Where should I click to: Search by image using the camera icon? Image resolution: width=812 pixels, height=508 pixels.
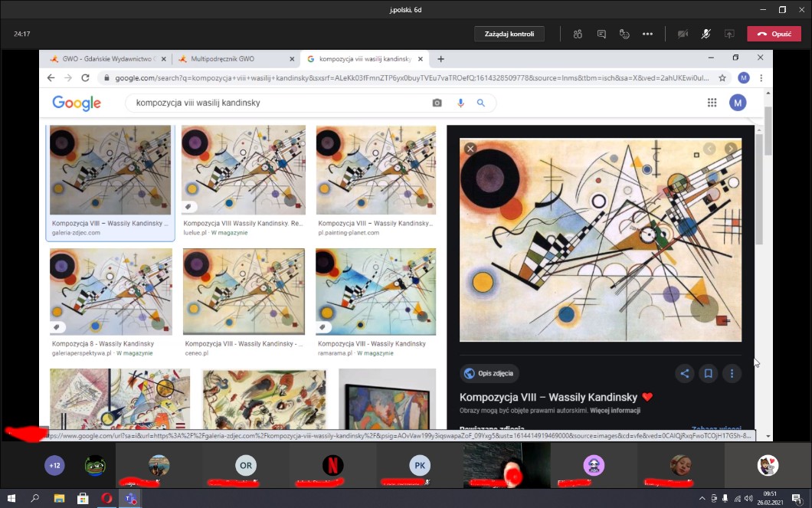pyautogui.click(x=437, y=103)
